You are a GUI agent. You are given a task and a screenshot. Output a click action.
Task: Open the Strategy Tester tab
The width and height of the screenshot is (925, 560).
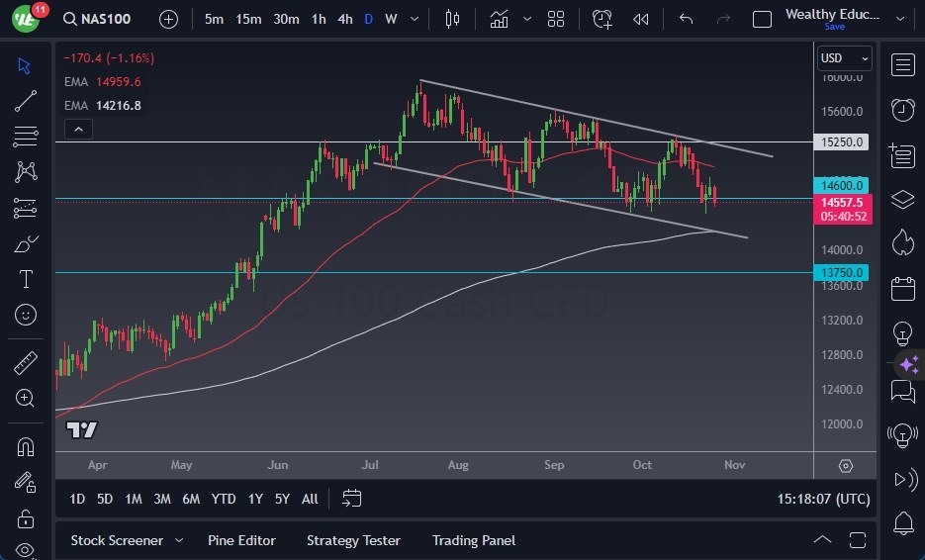pyautogui.click(x=353, y=540)
